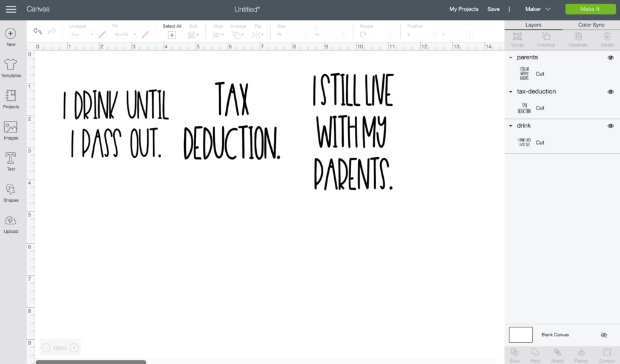The height and width of the screenshot is (364, 620).
Task: Switch to the Color Sync tab
Action: (591, 25)
